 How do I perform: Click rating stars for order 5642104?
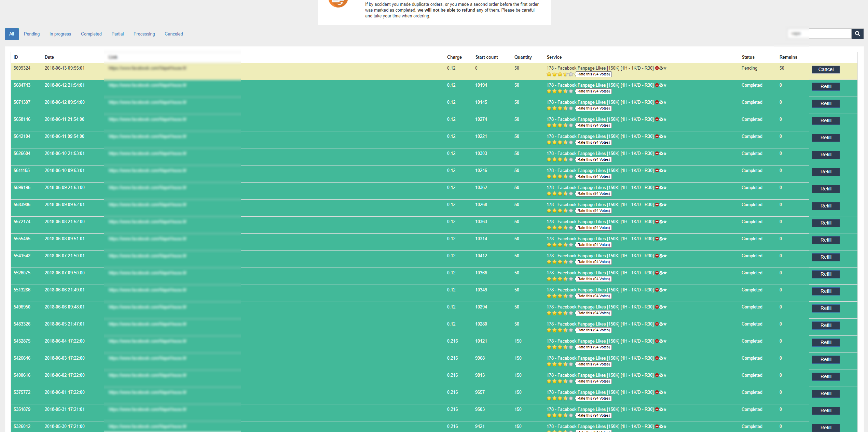[560, 142]
